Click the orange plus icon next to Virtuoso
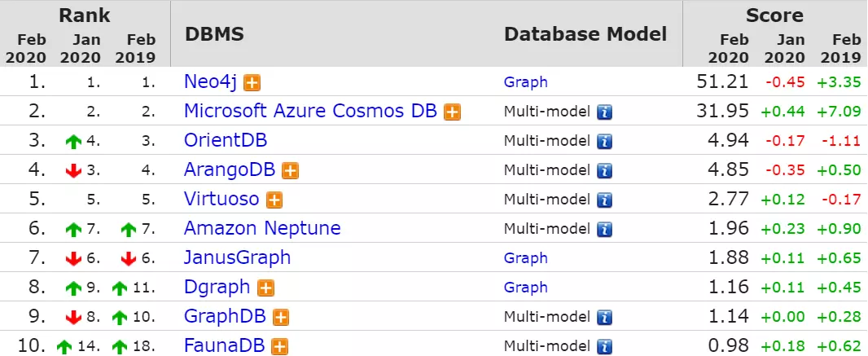The image size is (868, 356). pos(274,200)
